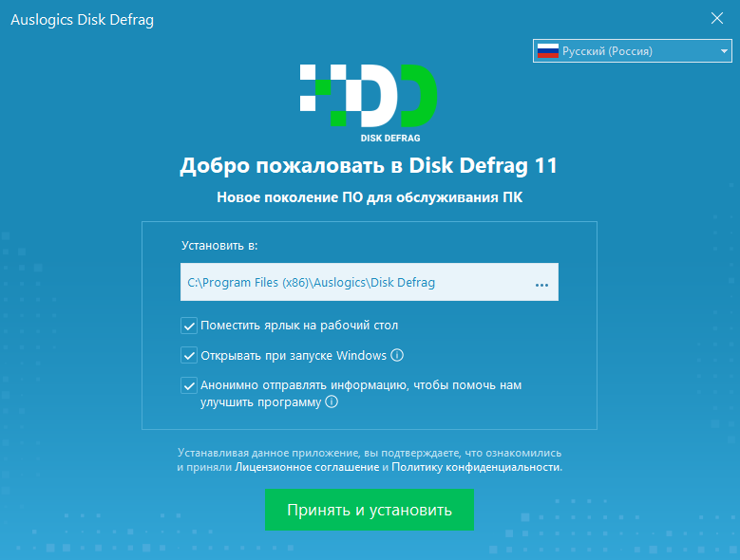Viewport: 740px width, 560px height.
Task: Click the Russian flag icon in language selector
Action: pyautogui.click(x=548, y=51)
